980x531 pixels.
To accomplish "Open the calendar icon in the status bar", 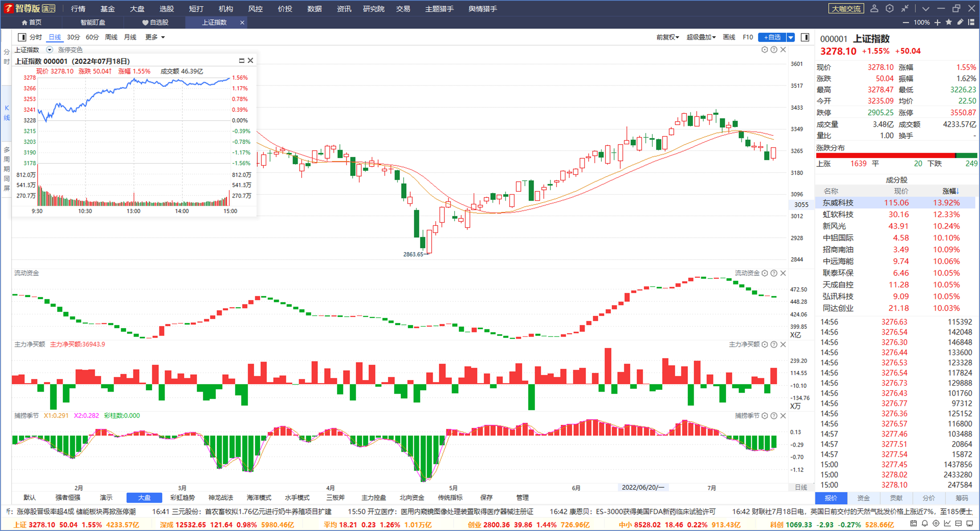I will pyautogui.click(x=913, y=524).
